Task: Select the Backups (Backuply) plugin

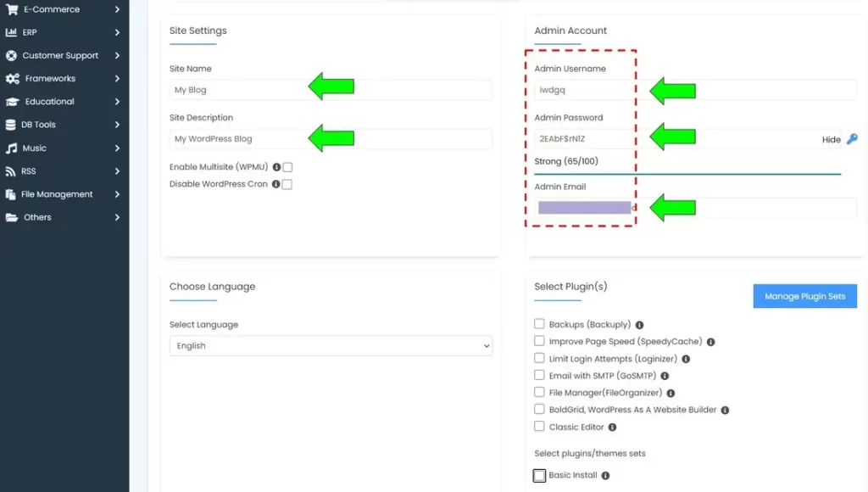Action: point(539,324)
